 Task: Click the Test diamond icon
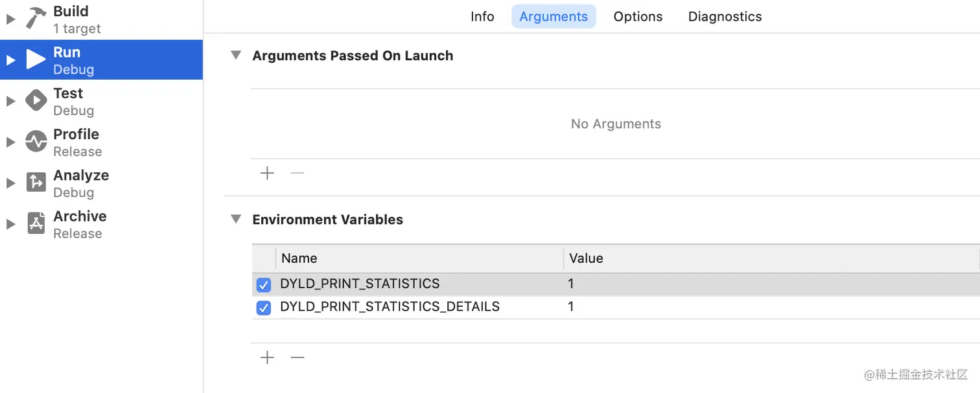[x=36, y=100]
